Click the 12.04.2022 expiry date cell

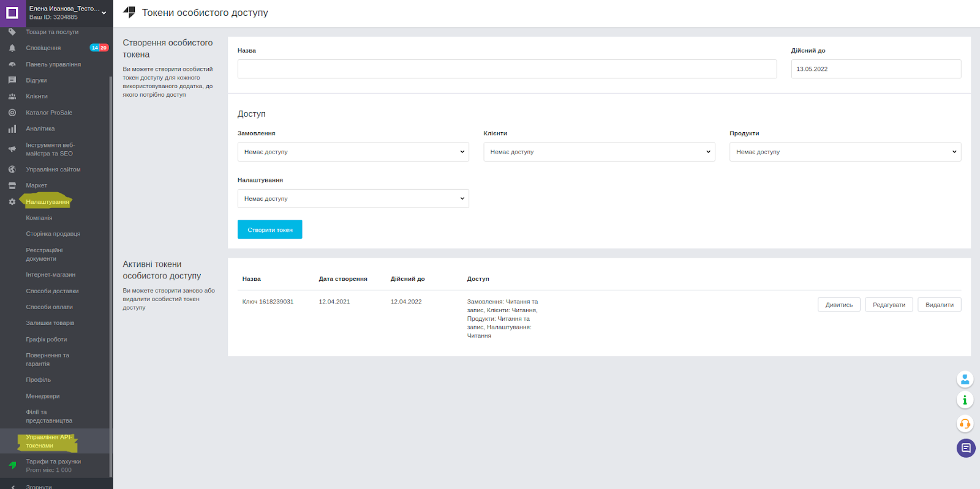406,302
